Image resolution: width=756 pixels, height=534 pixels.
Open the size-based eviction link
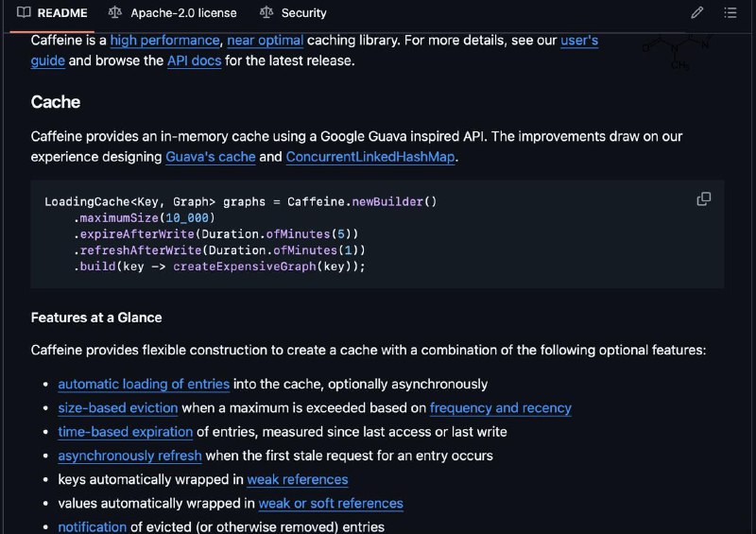[118, 408]
